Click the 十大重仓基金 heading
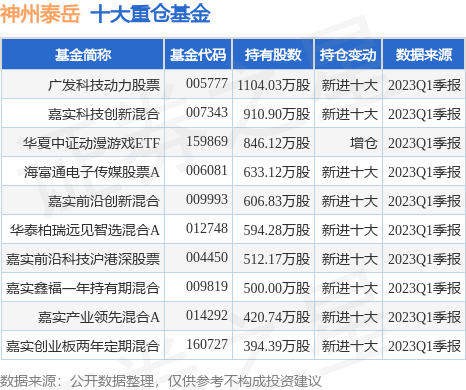This screenshot has height=390, width=466. pyautogui.click(x=150, y=14)
